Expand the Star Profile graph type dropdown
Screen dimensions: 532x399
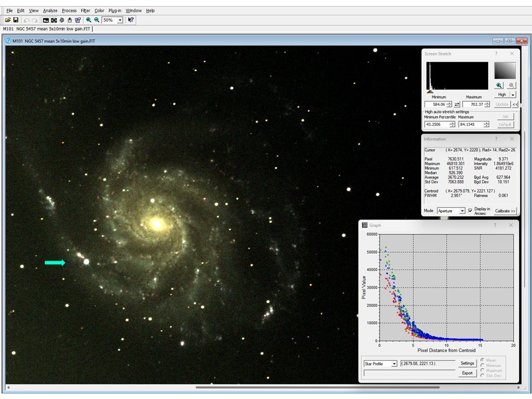394,364
